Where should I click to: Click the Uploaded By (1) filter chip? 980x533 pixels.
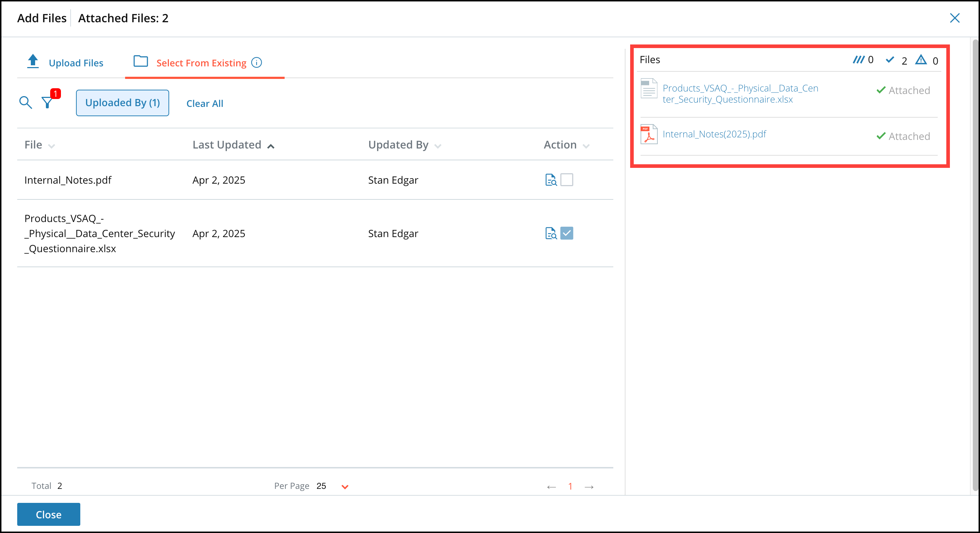(x=122, y=103)
